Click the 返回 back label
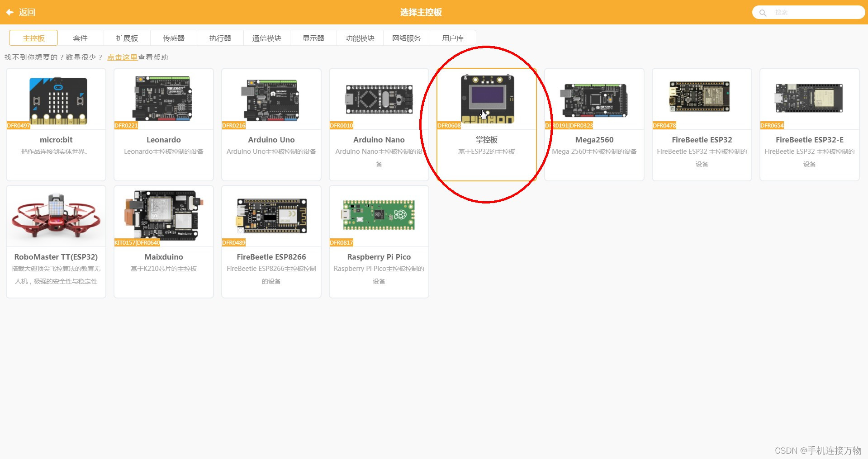Screen dimensions: 868x459 (27, 12)
